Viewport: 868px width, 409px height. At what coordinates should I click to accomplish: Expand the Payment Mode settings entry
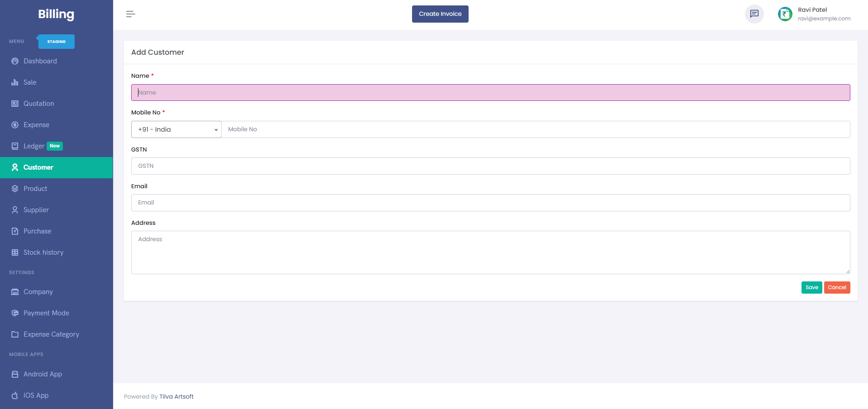point(46,313)
